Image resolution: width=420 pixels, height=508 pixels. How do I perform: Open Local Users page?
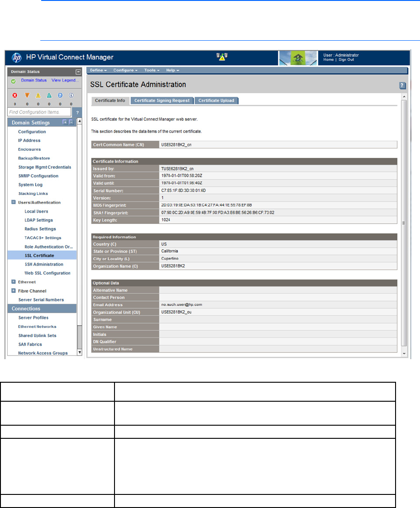click(x=36, y=211)
